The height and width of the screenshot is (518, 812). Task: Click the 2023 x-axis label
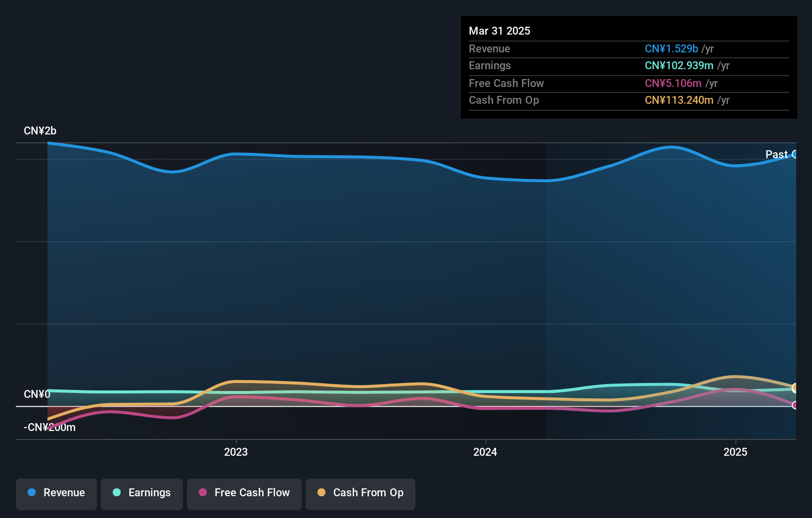(x=236, y=452)
